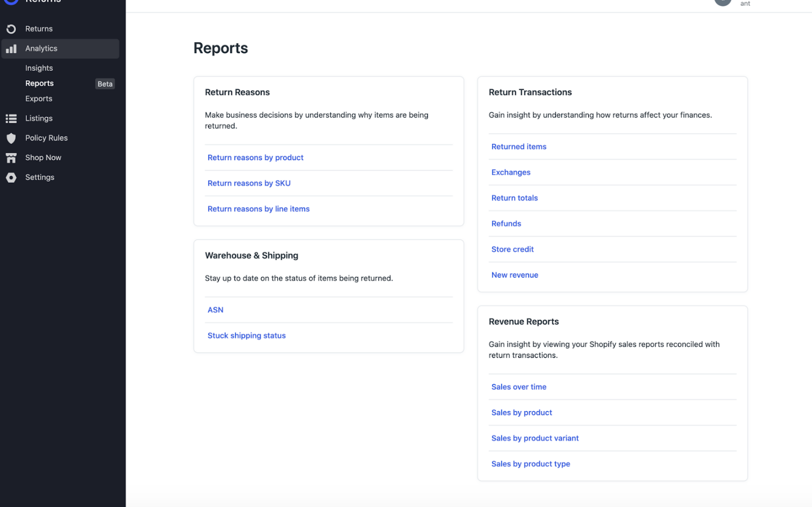View Return reasons by line items
Screen dimensions: 812x507
(258, 209)
